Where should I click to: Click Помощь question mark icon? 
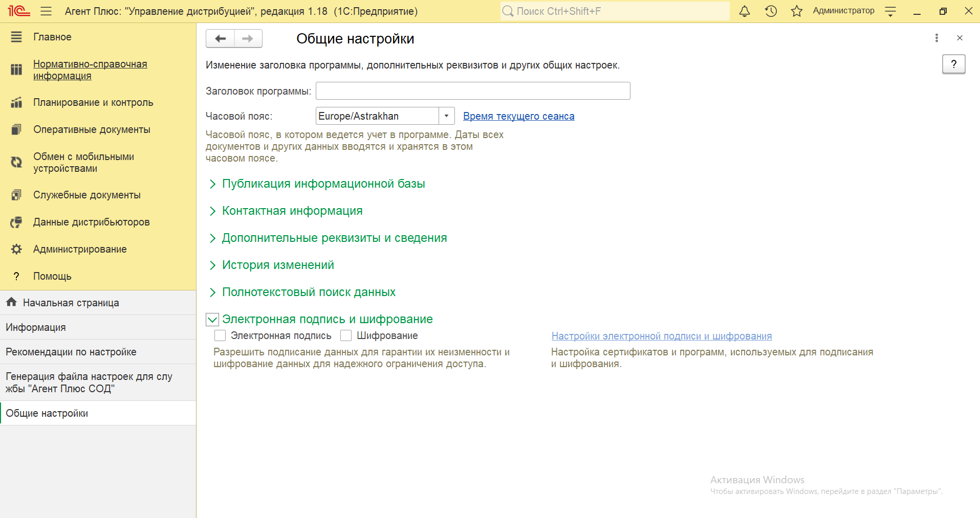point(16,276)
